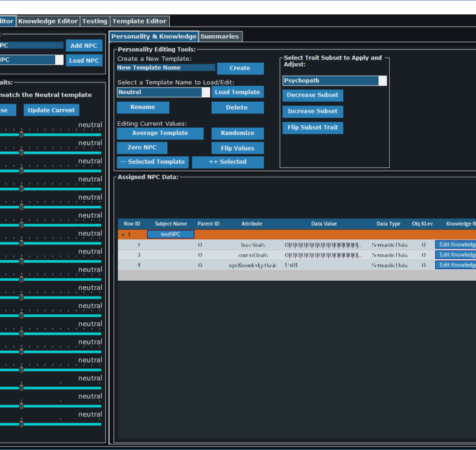Randomize the current values

237,133
